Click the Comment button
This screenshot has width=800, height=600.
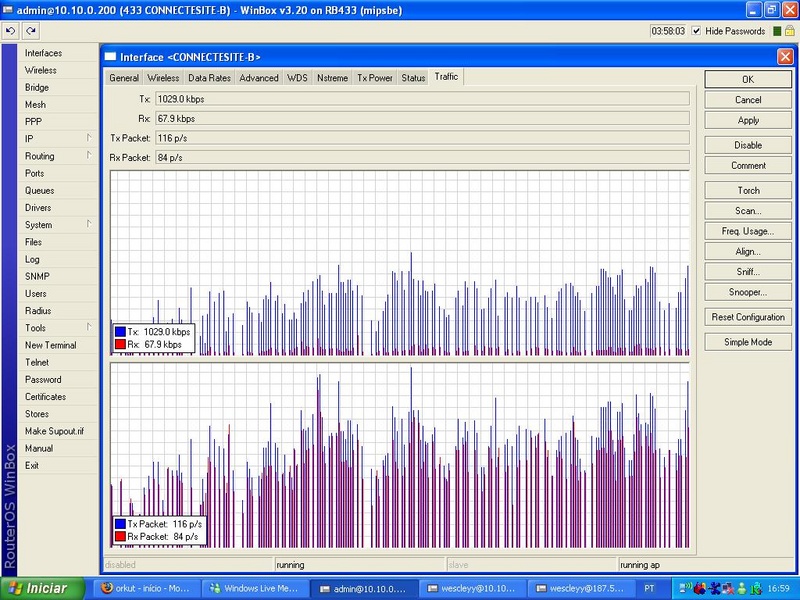click(x=748, y=165)
